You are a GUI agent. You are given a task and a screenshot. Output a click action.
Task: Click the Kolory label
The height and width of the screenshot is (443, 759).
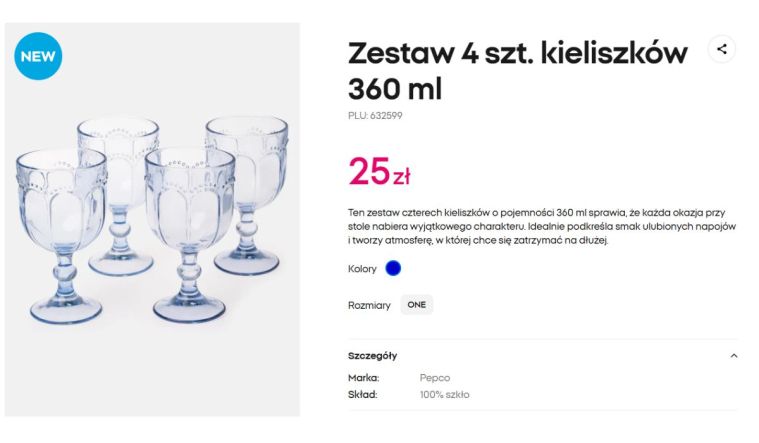click(362, 269)
